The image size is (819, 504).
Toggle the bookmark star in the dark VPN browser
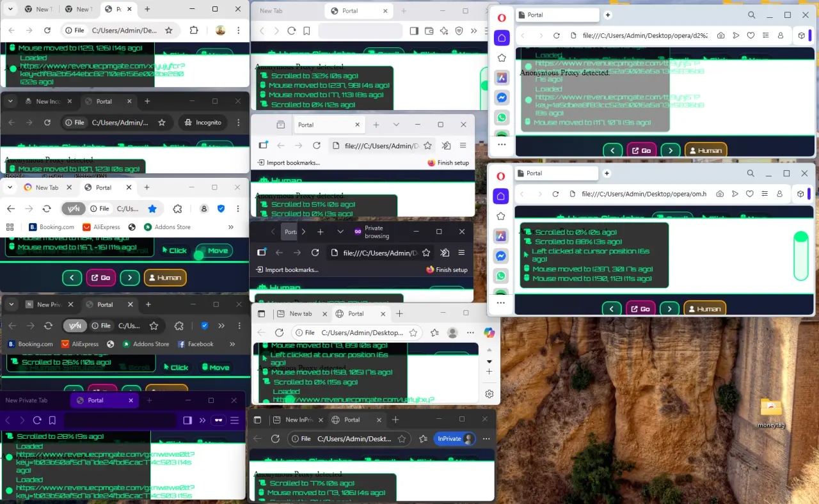click(x=154, y=326)
